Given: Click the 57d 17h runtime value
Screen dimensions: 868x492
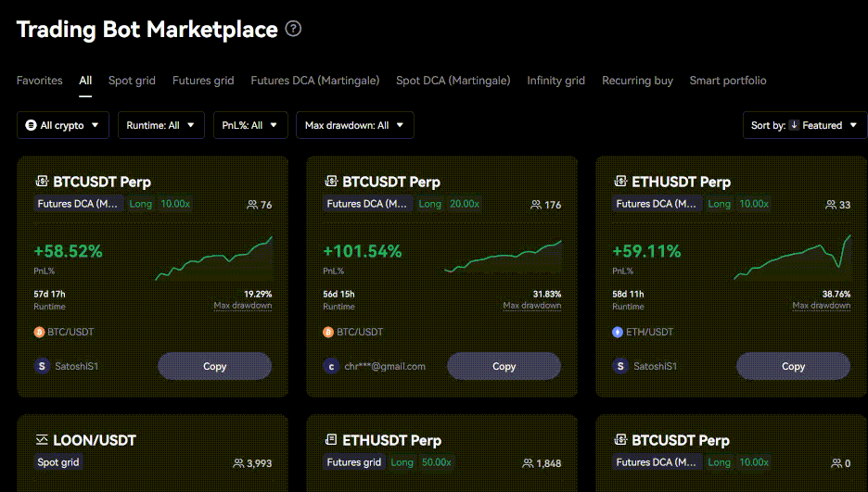Looking at the screenshot, I should [49, 294].
